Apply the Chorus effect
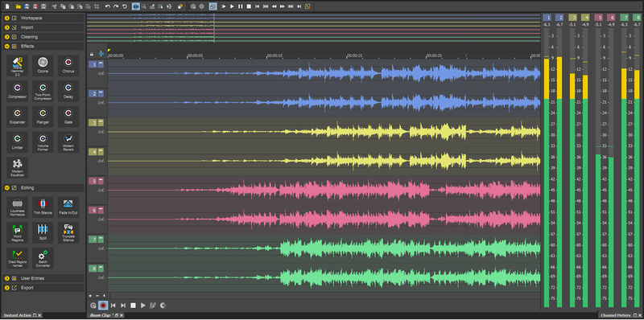The width and height of the screenshot is (644, 320). pos(68,66)
